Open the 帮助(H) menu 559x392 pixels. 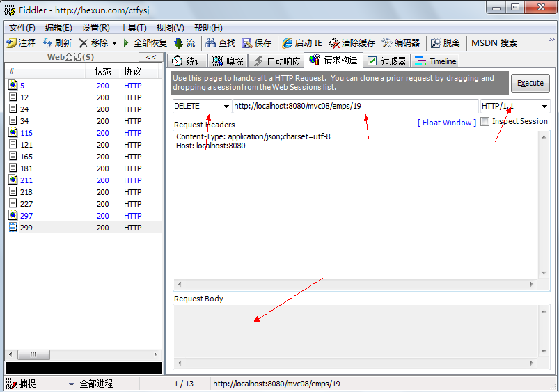pyautogui.click(x=208, y=28)
